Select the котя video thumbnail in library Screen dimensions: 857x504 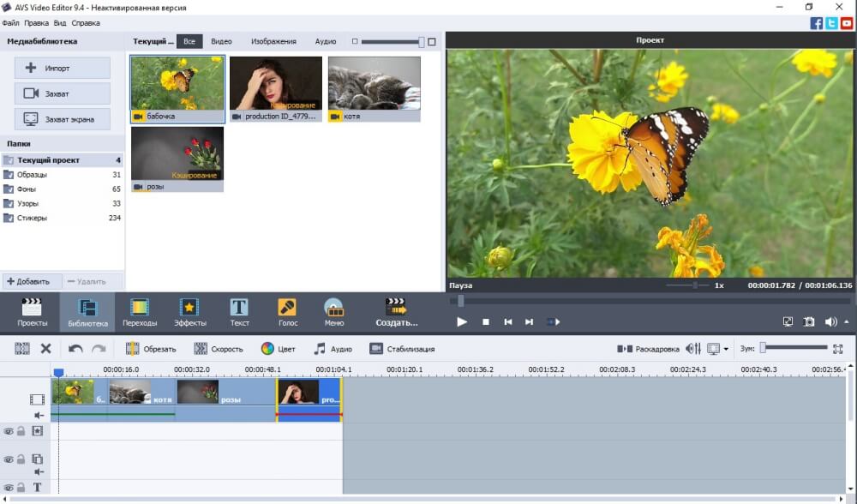375,89
